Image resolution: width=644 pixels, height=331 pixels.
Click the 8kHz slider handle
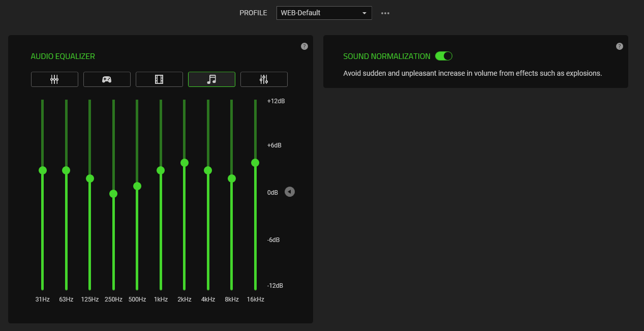[232, 178]
